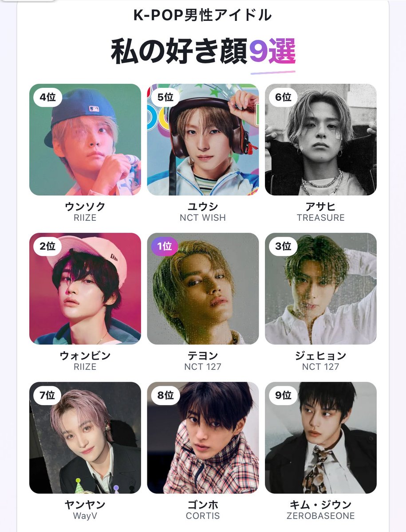This screenshot has height=532, width=406.
Task: Click the 7位 rank badge
Action: coord(47,395)
